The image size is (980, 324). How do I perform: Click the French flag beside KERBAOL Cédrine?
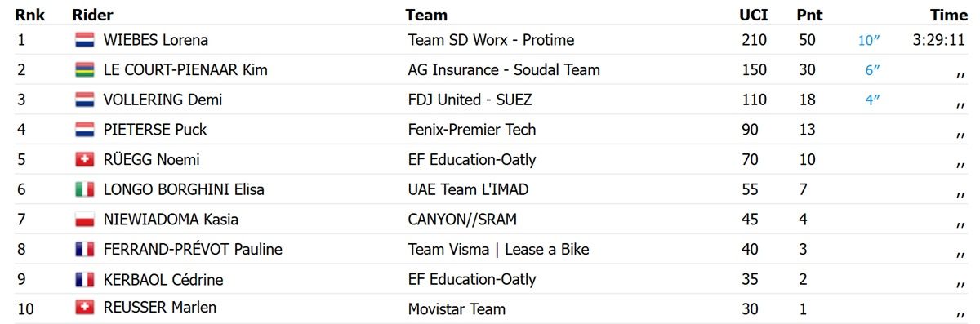coord(85,280)
